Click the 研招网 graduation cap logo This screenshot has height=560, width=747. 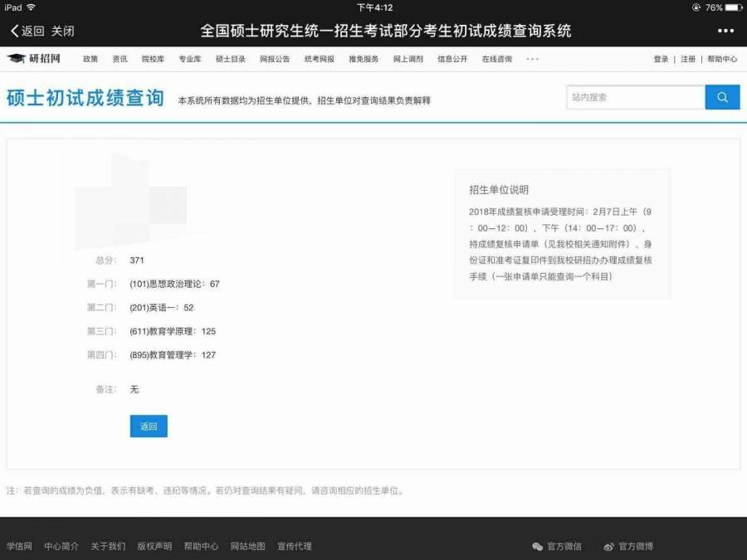(17, 59)
